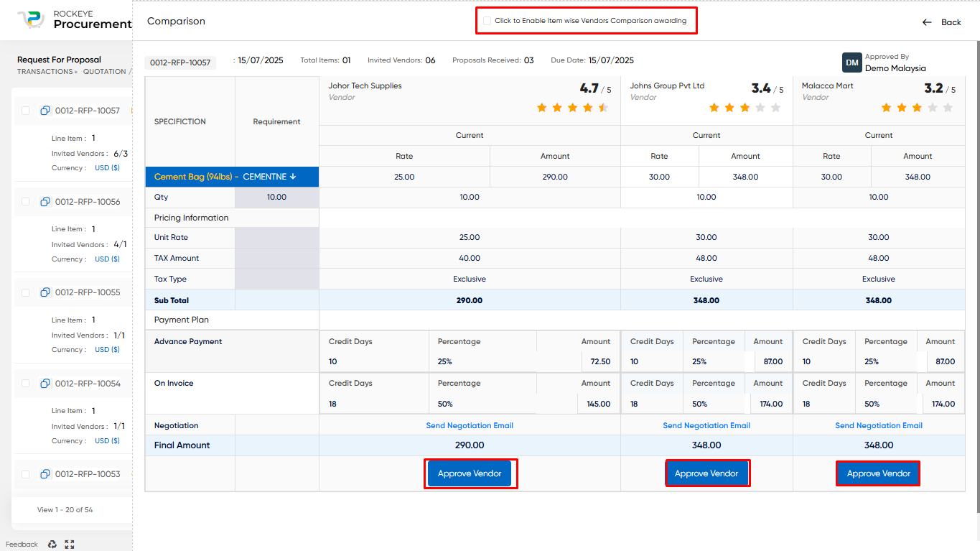This screenshot has height=551, width=980.
Task: Send negotiation email to Johor Tech Supplies
Action: pos(470,425)
